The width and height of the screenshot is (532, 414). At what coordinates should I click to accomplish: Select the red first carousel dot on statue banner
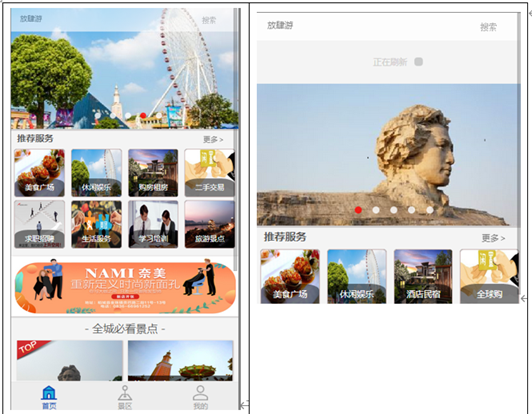pos(358,210)
